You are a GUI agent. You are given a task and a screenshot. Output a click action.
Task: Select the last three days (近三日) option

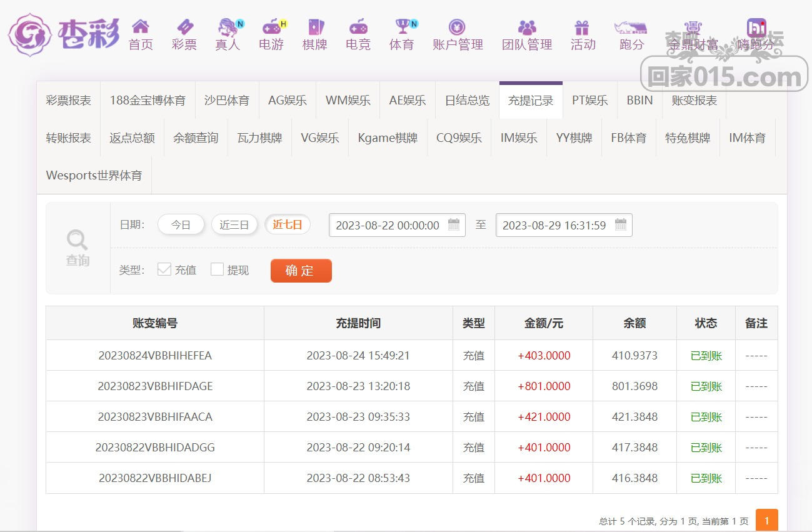pos(234,225)
